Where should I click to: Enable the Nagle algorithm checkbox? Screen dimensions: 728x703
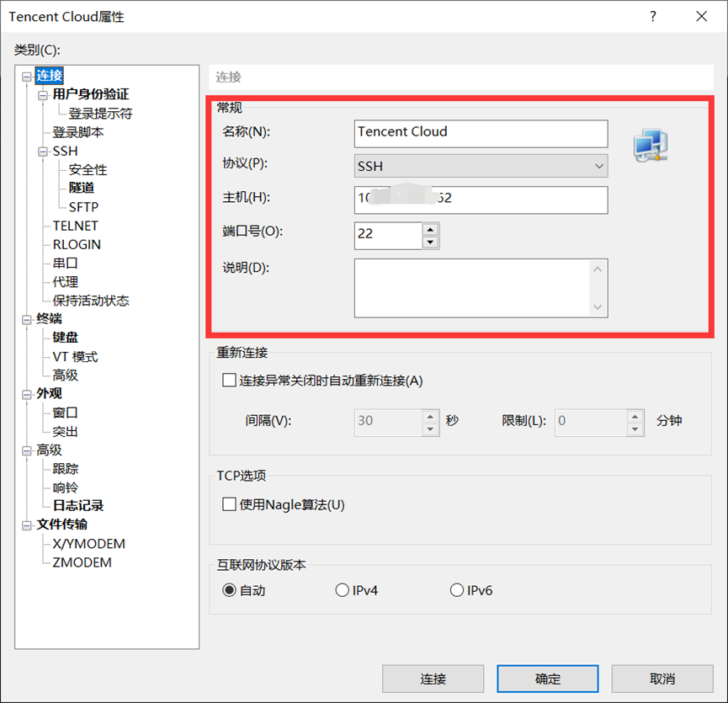click(229, 504)
